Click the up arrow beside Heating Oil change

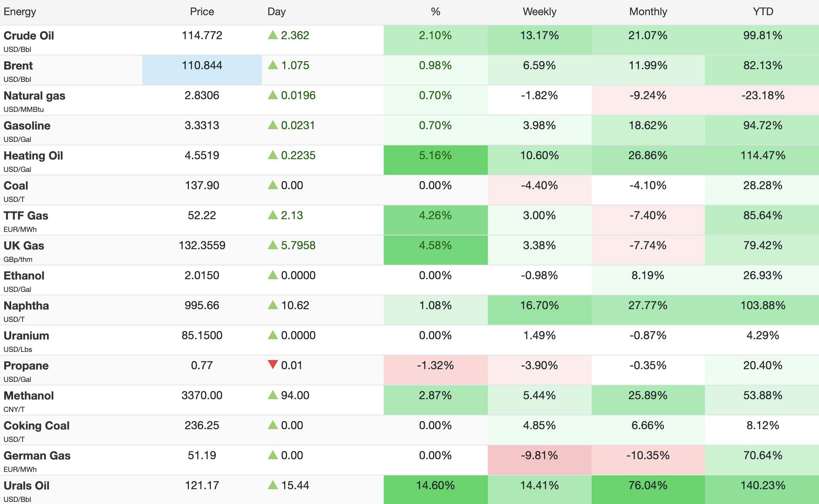pos(273,155)
